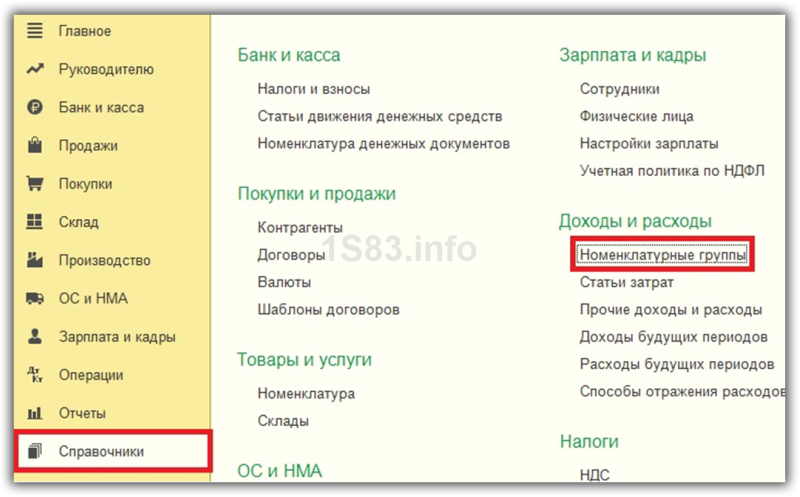Click the trend chart icon for Руководителю
The width and height of the screenshot is (800, 497).
pyautogui.click(x=35, y=69)
